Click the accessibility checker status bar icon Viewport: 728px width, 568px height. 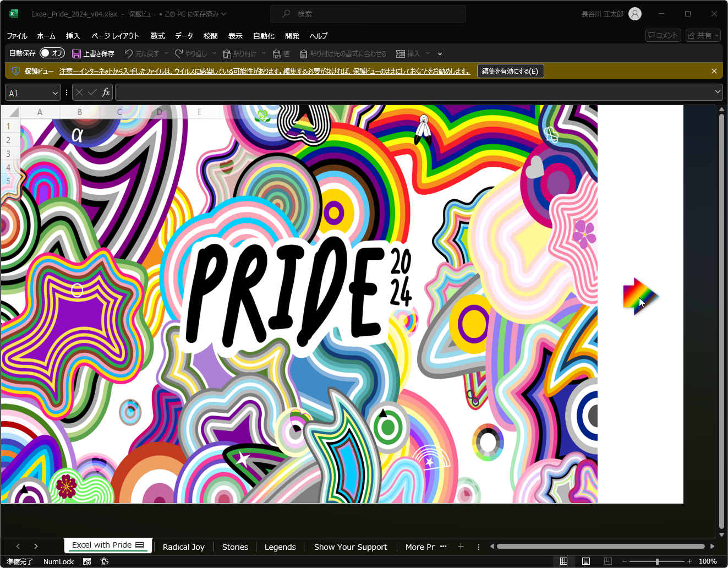pyautogui.click(x=105, y=561)
